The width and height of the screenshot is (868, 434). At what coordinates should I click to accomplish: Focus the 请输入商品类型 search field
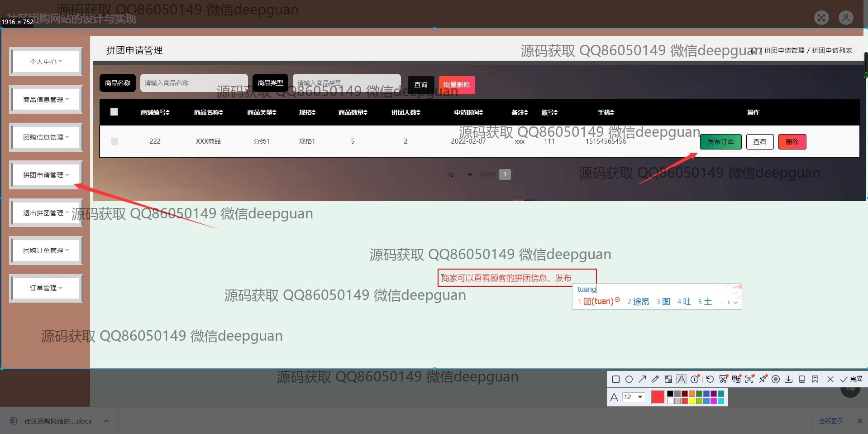tap(347, 83)
